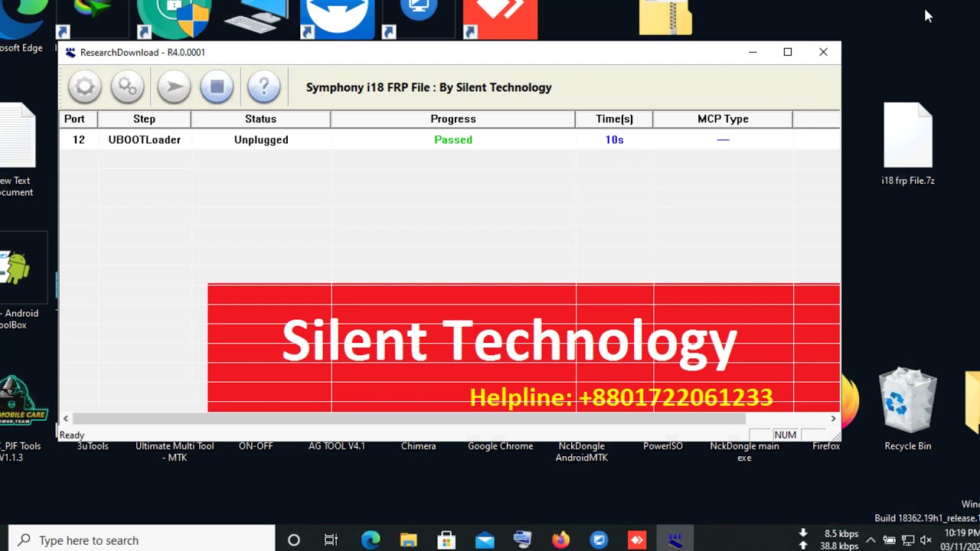This screenshot has width=980, height=551.
Task: Select the New Text Document desktop icon
Action: (17, 150)
